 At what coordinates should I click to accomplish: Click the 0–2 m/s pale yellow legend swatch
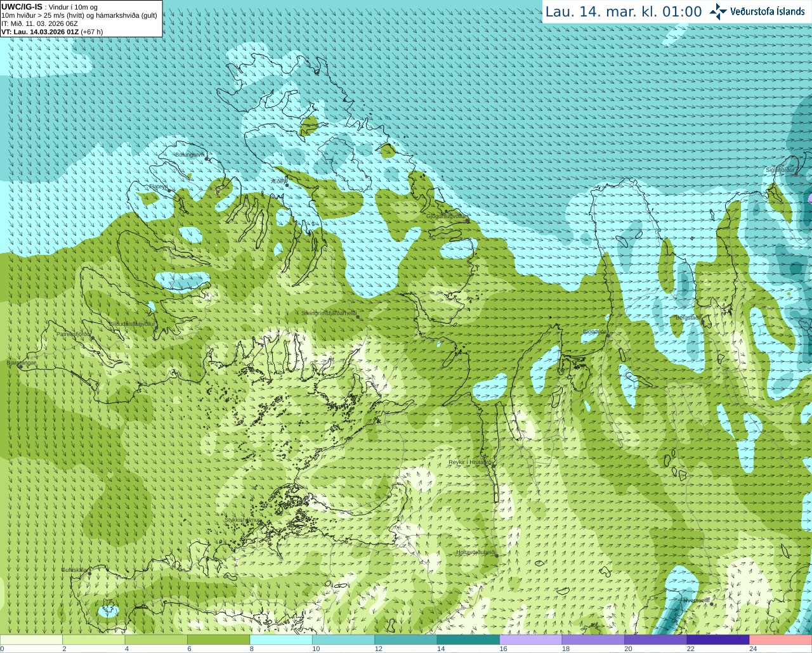coord(31,640)
